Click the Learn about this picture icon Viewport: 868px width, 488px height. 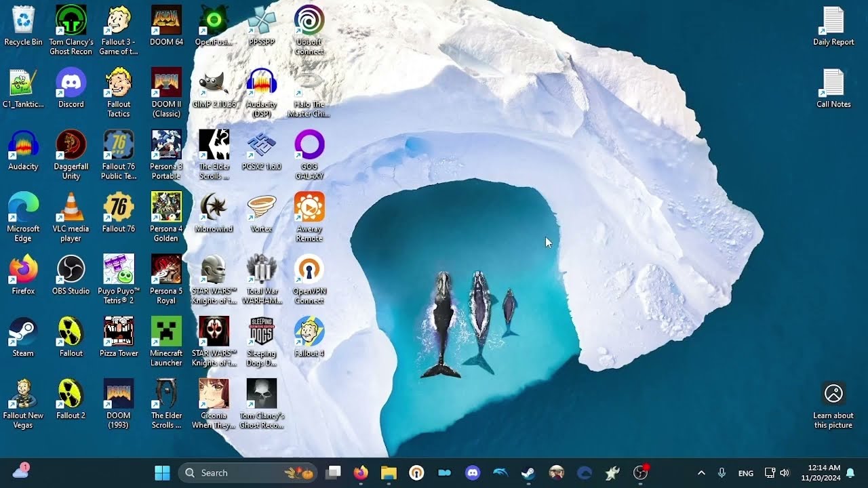tap(833, 406)
